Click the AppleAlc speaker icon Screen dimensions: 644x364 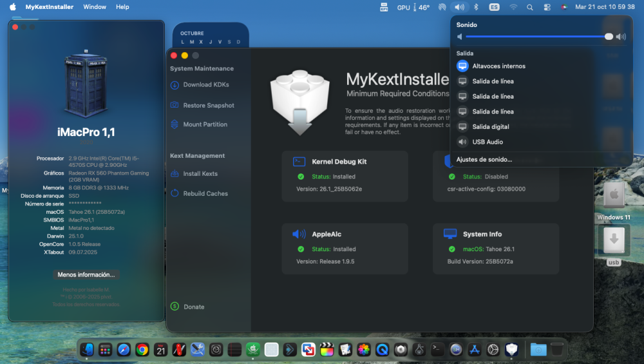pyautogui.click(x=299, y=234)
